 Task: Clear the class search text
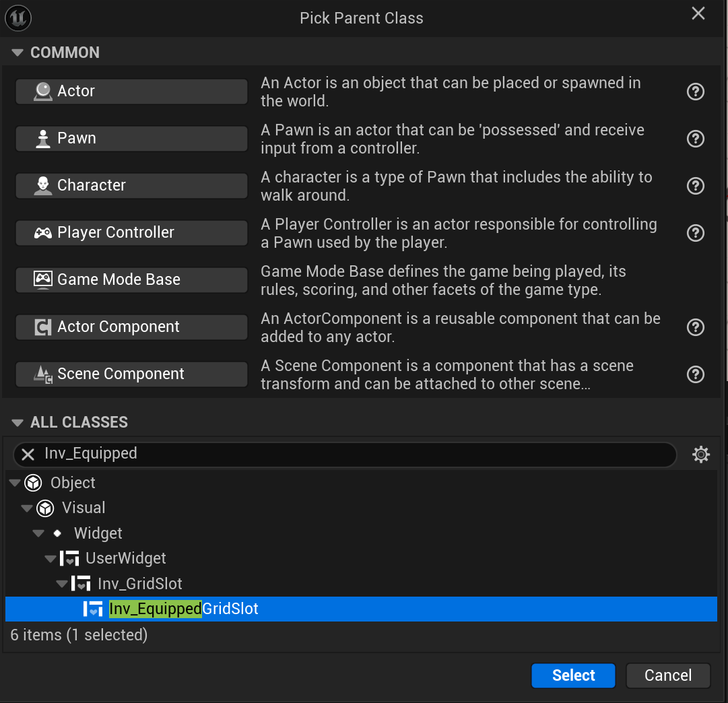coord(28,455)
